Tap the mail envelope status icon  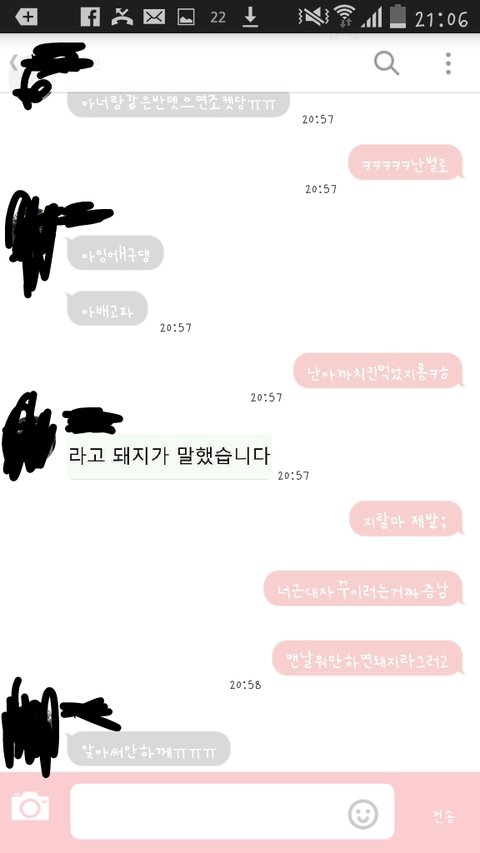tap(154, 17)
